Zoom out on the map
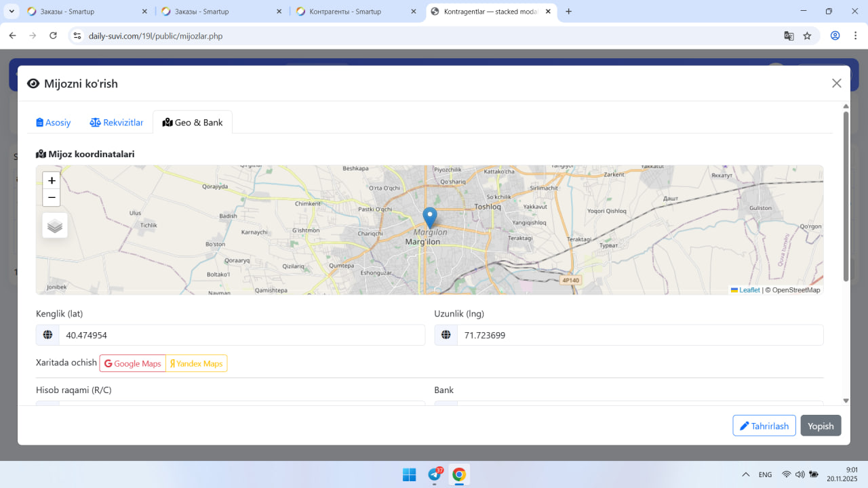 click(x=52, y=198)
